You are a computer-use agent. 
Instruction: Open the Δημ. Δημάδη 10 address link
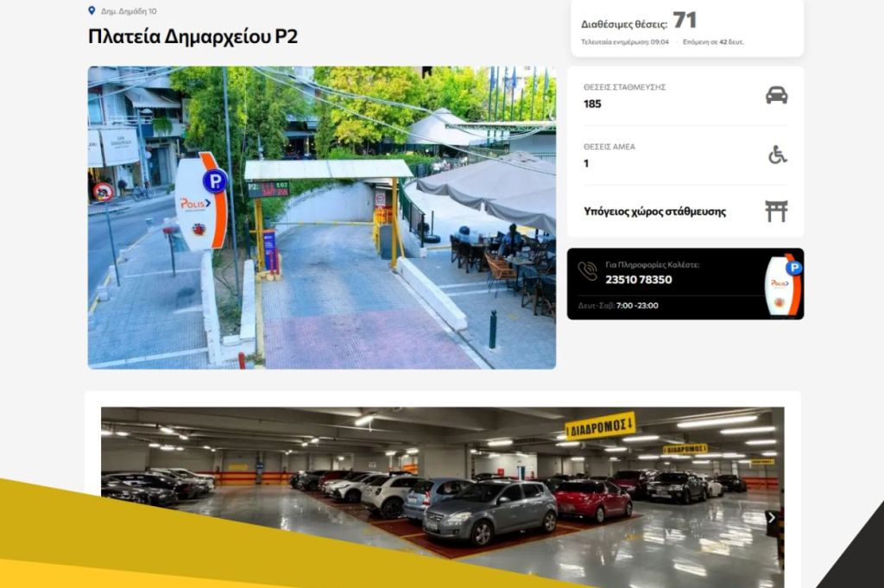click(129, 11)
